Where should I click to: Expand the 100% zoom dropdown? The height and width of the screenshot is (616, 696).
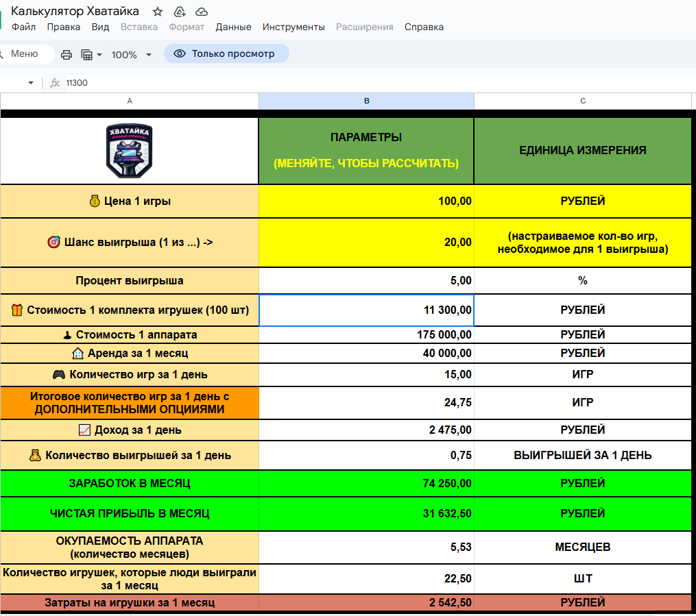(148, 55)
